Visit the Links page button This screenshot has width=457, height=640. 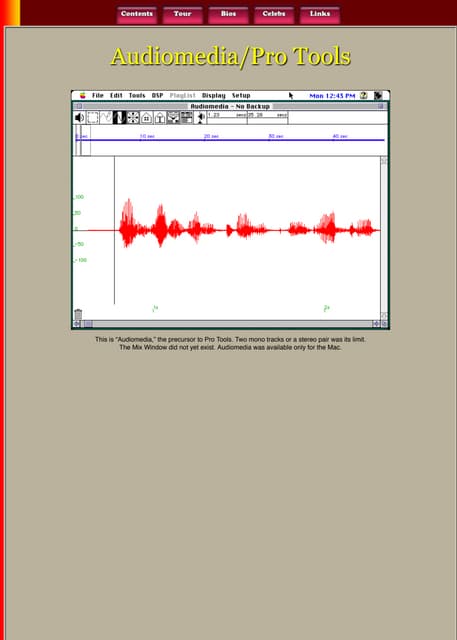[319, 15]
